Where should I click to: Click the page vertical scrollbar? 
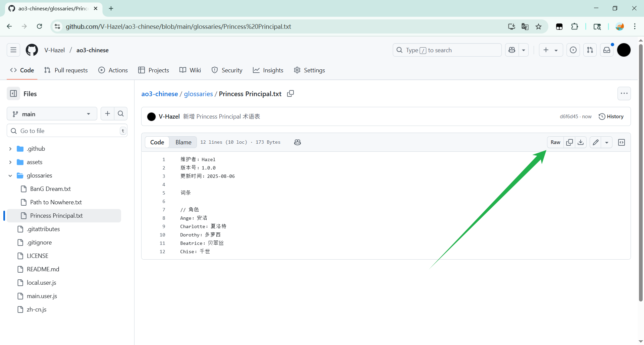click(x=641, y=167)
